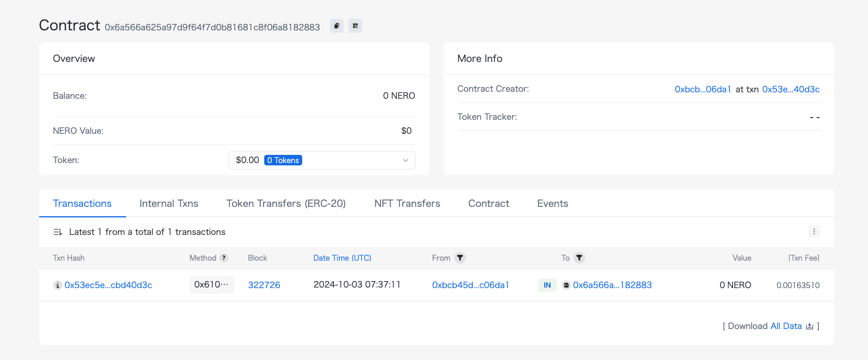Copy the contract address to clipboard
The height and width of the screenshot is (360, 868).
click(x=336, y=26)
